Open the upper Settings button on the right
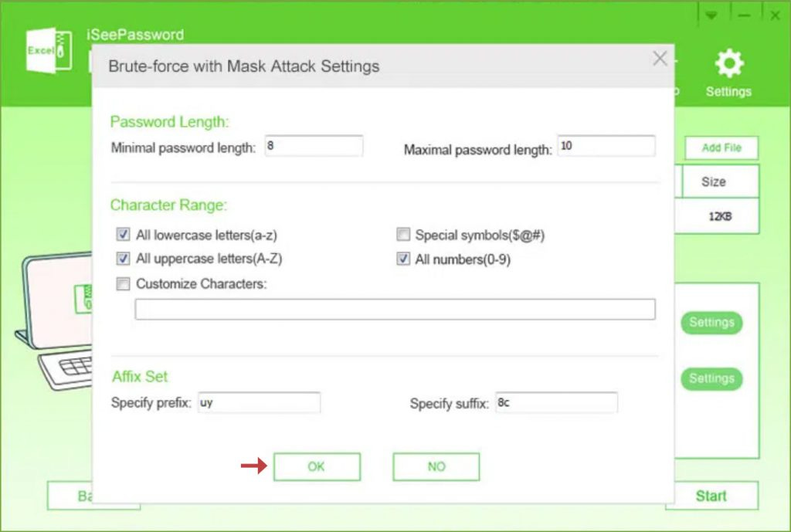 click(710, 323)
